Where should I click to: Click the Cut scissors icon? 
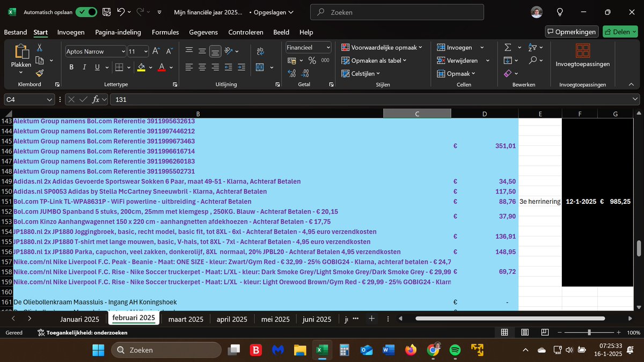pos(39,48)
